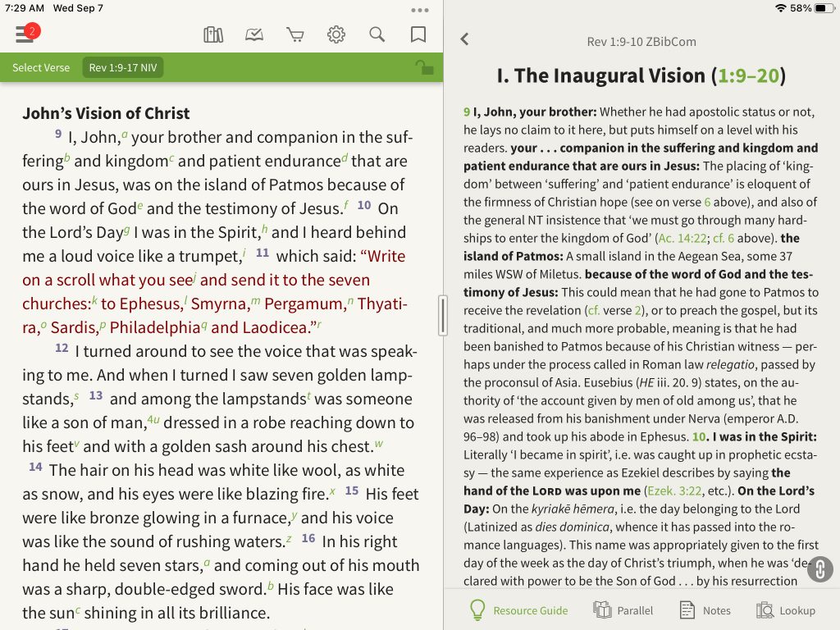The image size is (840, 630).
Task: Open footnote b after 'double-edged sword.'
Action: click(x=271, y=586)
